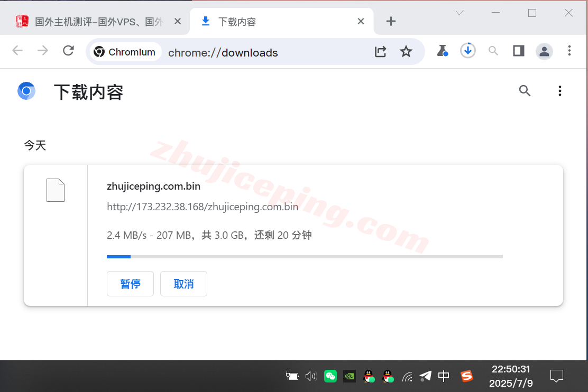The width and height of the screenshot is (588, 392).
Task: Click the 2.4 MB/s download status text
Action: click(209, 235)
